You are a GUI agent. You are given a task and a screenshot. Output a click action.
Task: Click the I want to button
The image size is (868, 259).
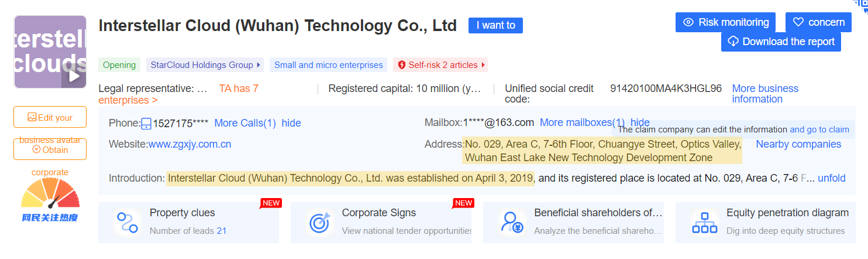(x=495, y=25)
